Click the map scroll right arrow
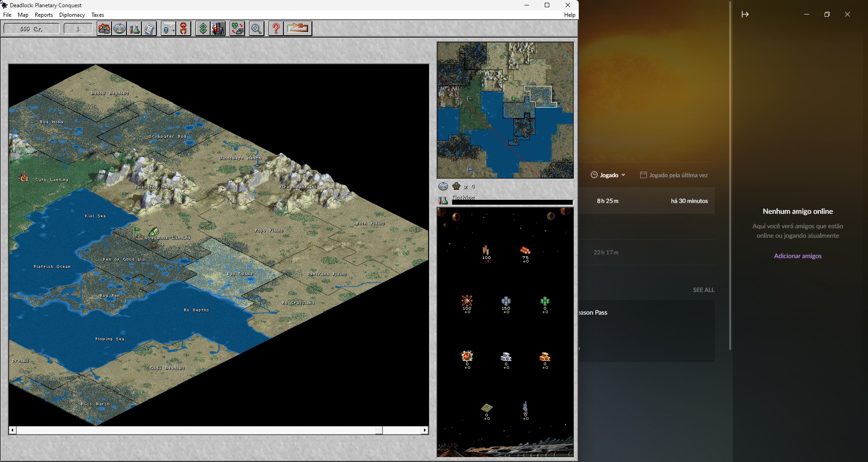The height and width of the screenshot is (462, 868). (x=425, y=430)
